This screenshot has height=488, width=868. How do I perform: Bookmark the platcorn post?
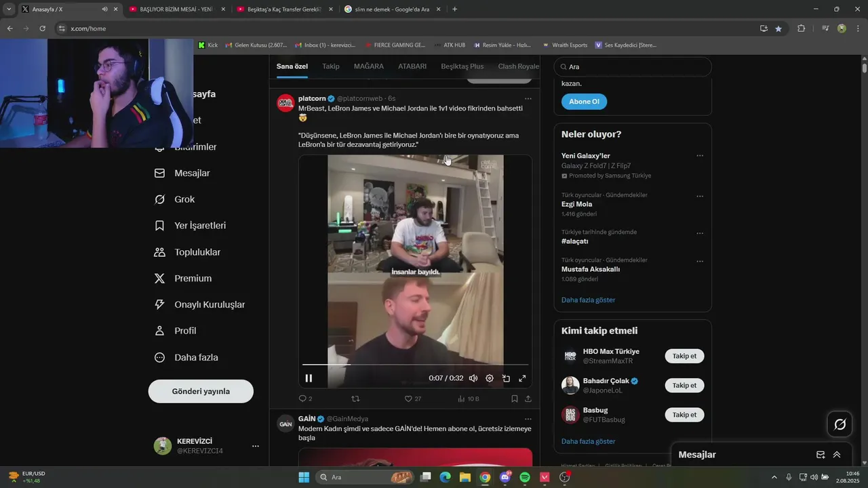[x=514, y=399]
